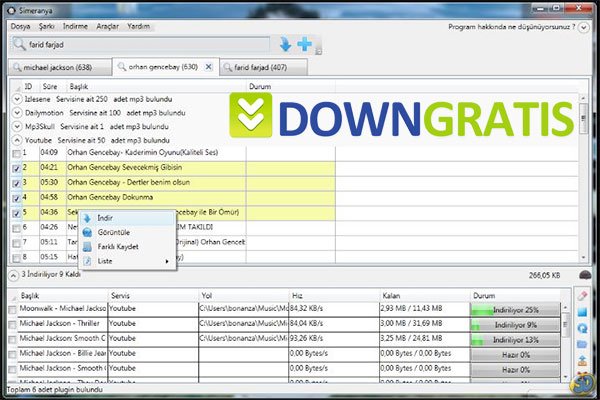Expand the Izlesene service group
Viewport: 600px width, 400px height.
click(x=17, y=99)
